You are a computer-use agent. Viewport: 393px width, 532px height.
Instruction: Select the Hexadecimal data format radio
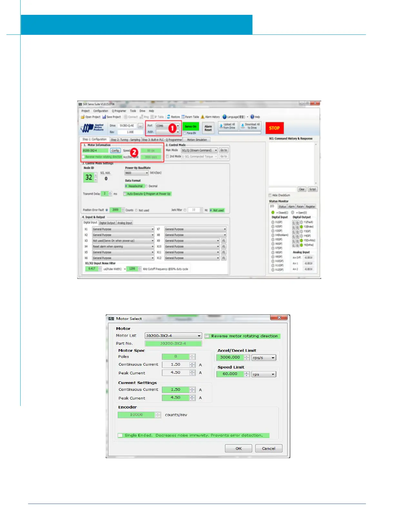(126, 186)
